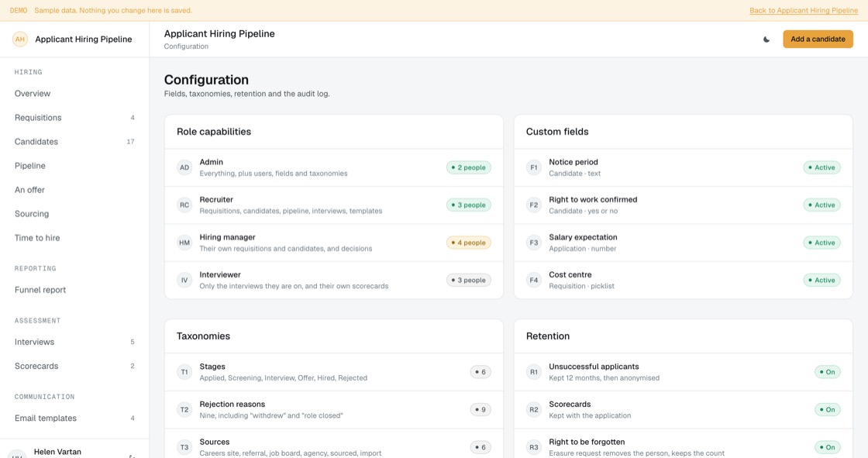Toggle dark mode with the moon icon
868x458 pixels.
click(x=766, y=40)
